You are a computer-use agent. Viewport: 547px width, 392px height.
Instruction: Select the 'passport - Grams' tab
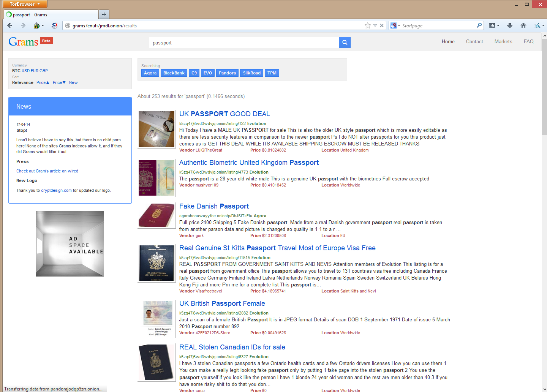pos(51,14)
